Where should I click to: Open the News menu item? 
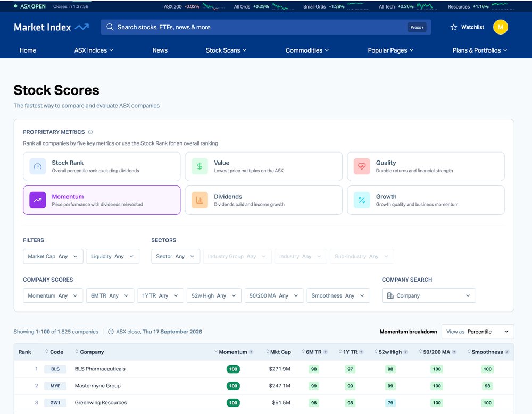(x=160, y=50)
